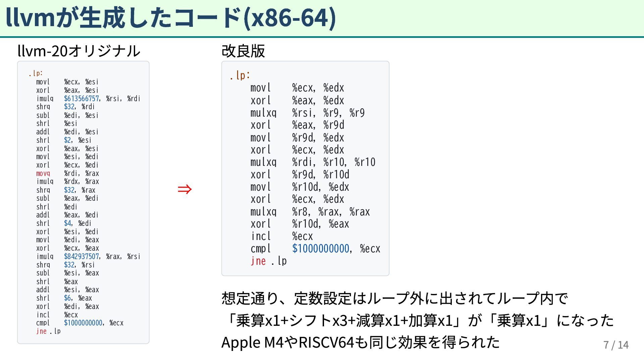This screenshot has height=362, width=644.
Task: Click "mulxq %rsi, %r9, %r9" in improved code
Action: coord(308,113)
